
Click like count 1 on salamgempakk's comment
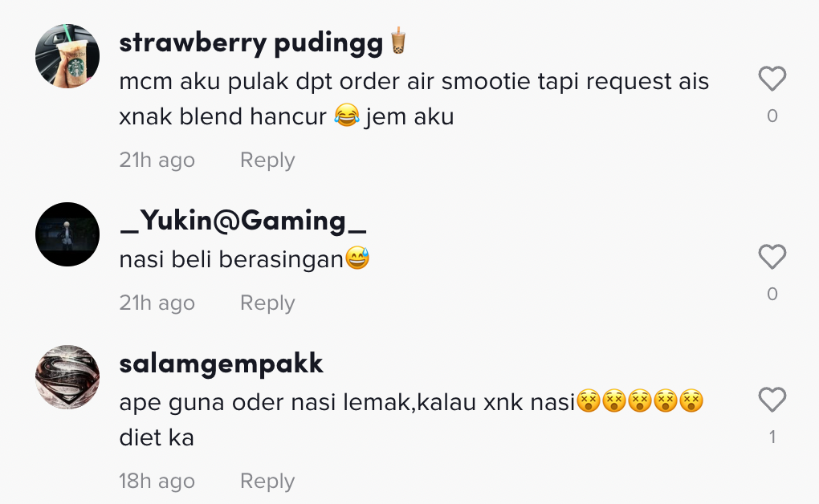(x=772, y=437)
